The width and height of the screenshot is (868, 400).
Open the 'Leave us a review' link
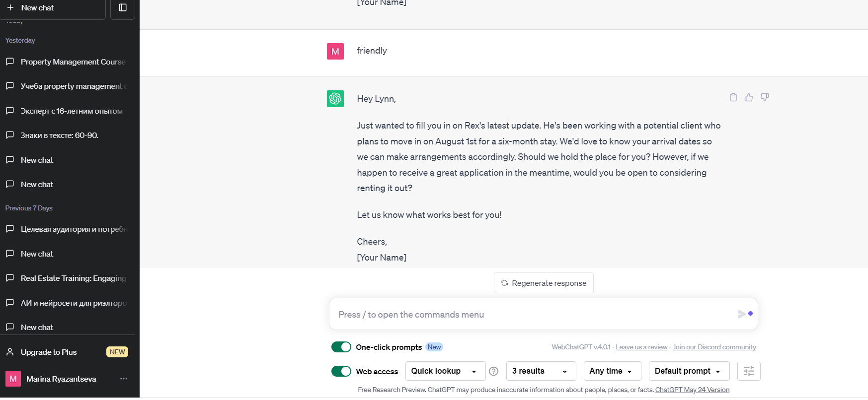pos(641,347)
